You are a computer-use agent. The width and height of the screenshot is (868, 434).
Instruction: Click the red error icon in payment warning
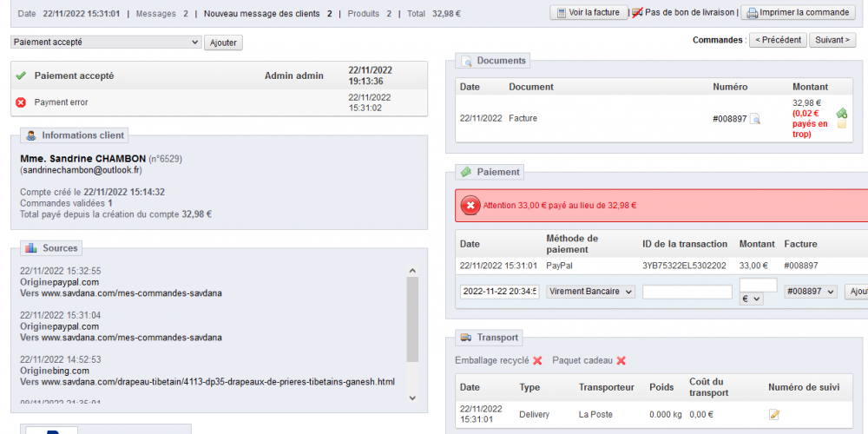click(x=470, y=206)
